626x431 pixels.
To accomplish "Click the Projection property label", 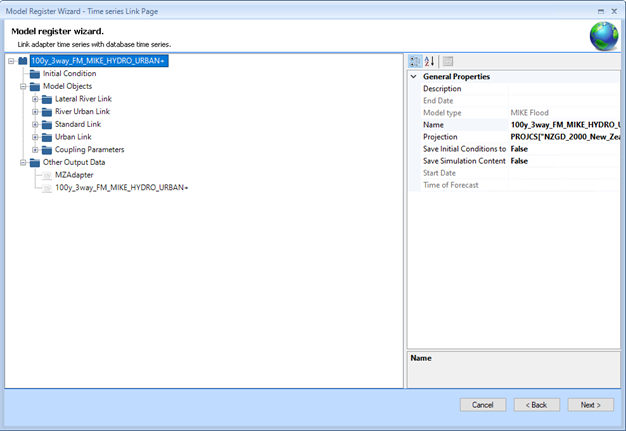I will (440, 137).
